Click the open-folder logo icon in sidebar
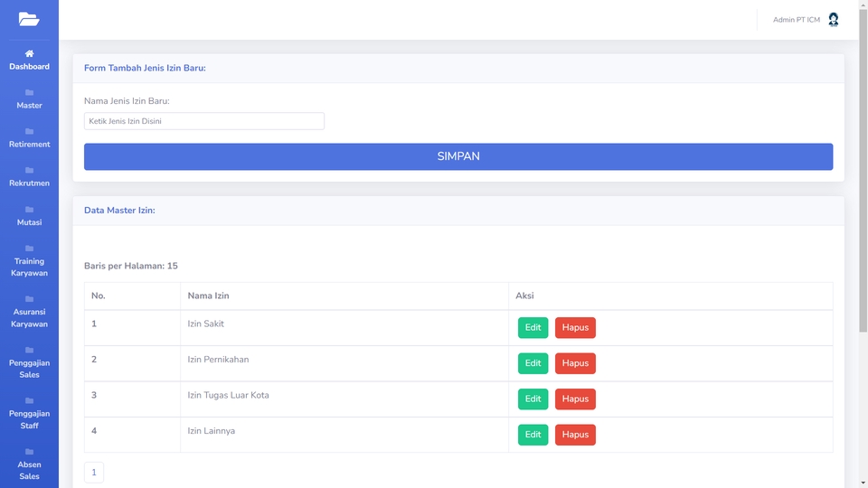 tap(29, 19)
